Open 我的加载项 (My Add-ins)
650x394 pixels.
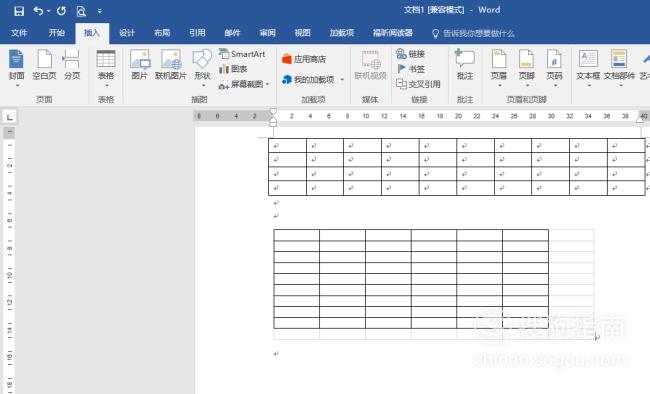[x=308, y=79]
